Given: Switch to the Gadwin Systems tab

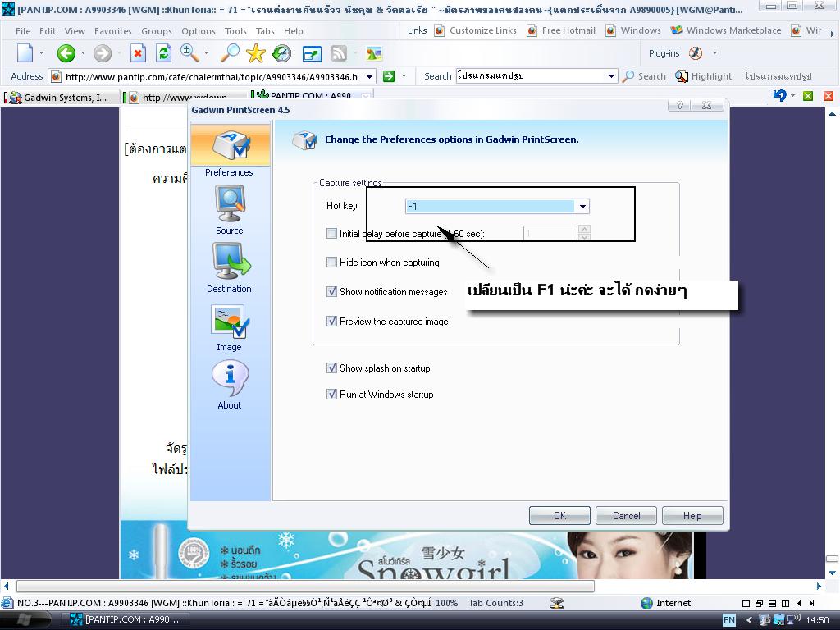Looking at the screenshot, I should [59, 98].
